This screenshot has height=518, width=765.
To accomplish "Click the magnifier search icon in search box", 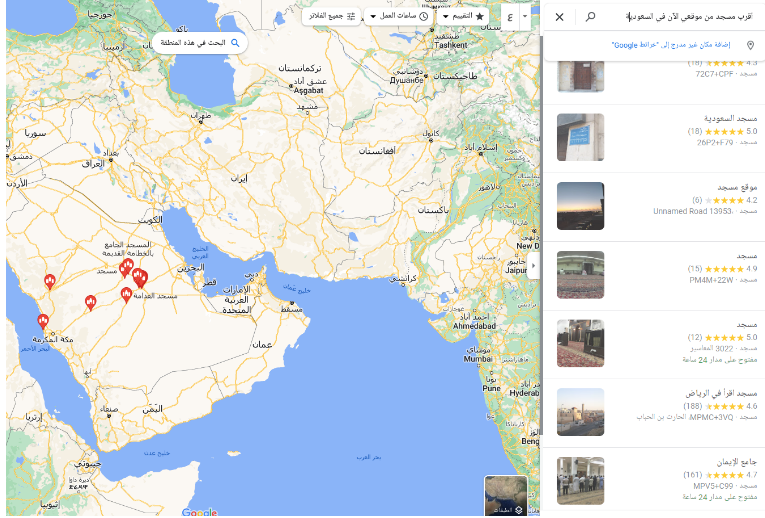I will [x=590, y=17].
